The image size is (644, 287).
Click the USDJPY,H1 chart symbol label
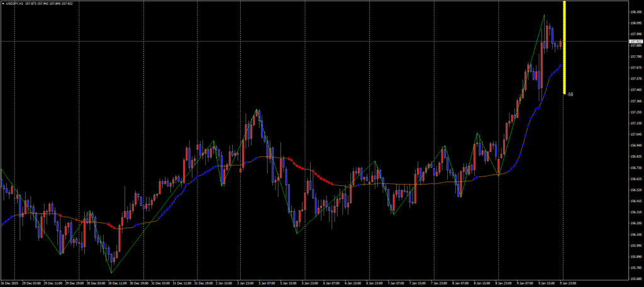tap(15, 3)
